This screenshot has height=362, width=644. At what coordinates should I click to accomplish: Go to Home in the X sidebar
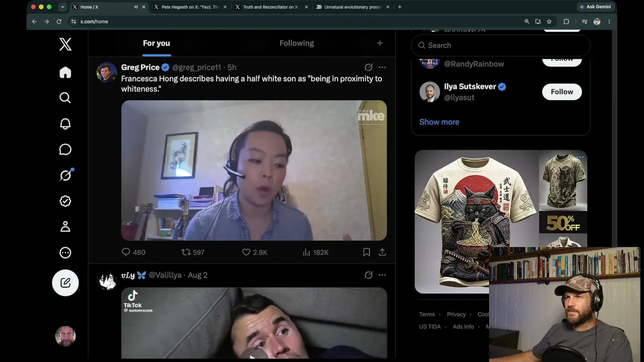(65, 72)
